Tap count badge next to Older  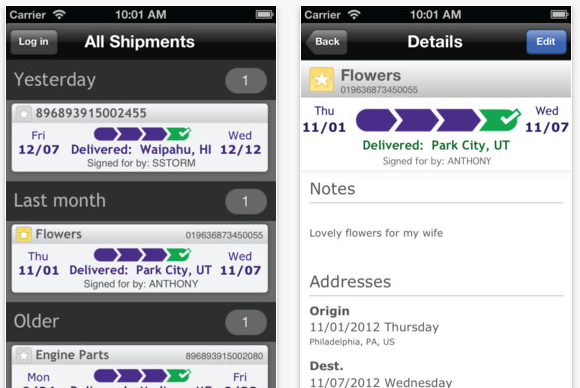[x=246, y=322]
